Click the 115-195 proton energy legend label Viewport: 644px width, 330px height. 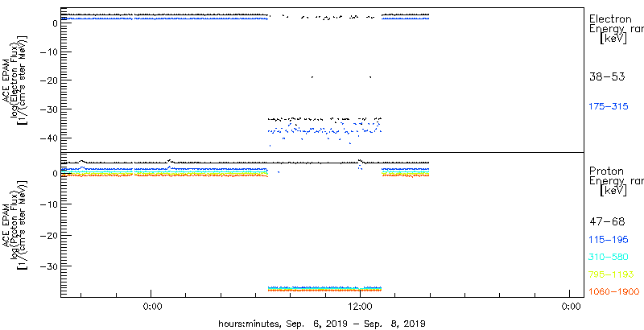pos(609,240)
